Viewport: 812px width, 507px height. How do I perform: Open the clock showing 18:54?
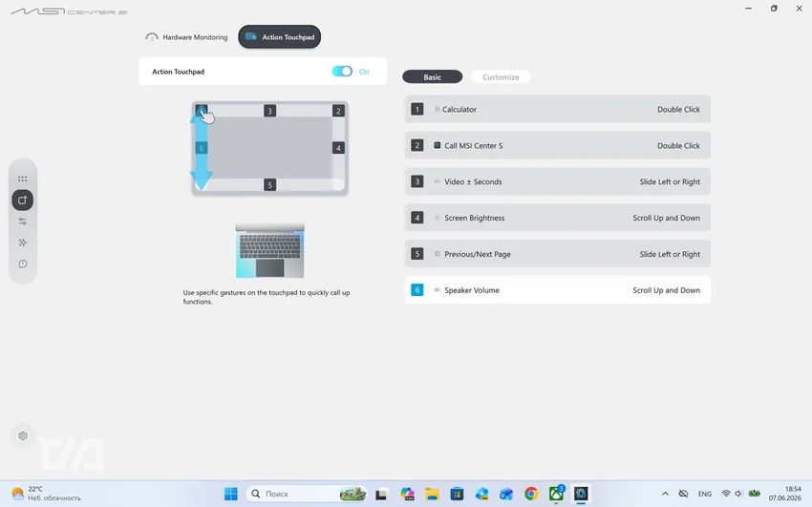tap(785, 494)
